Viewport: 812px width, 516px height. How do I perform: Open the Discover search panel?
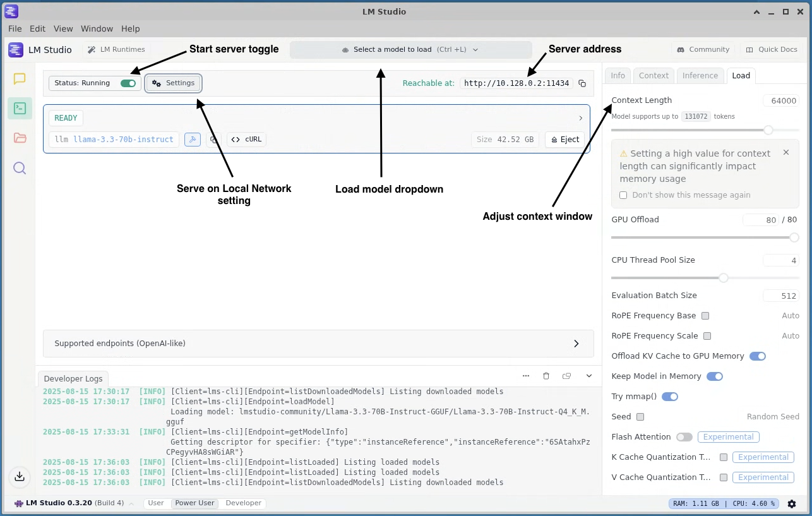[19, 167]
